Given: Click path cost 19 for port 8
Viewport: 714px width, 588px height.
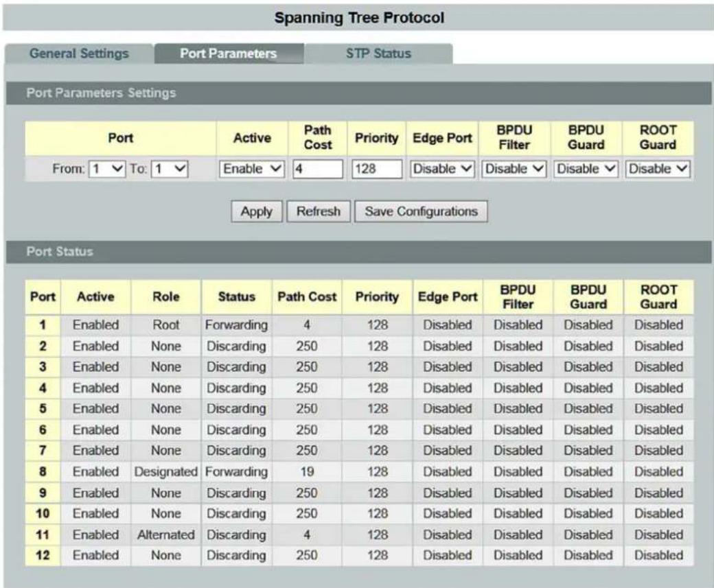Looking at the screenshot, I should 307,471.
